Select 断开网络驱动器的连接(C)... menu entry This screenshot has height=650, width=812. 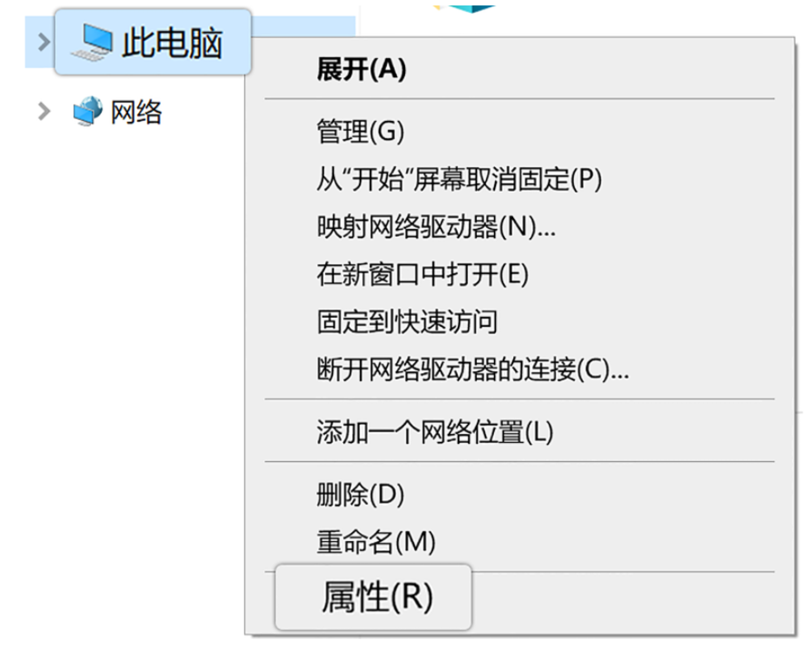[x=472, y=369]
